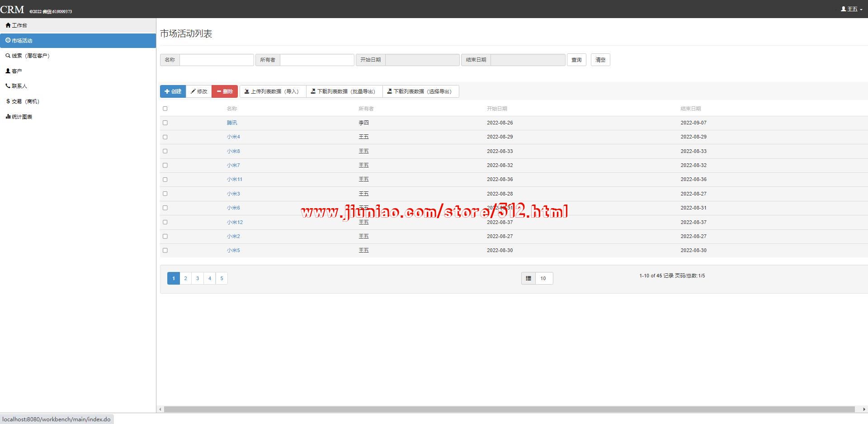The width and height of the screenshot is (868, 424).
Task: Click the 查询 search button
Action: [576, 60]
